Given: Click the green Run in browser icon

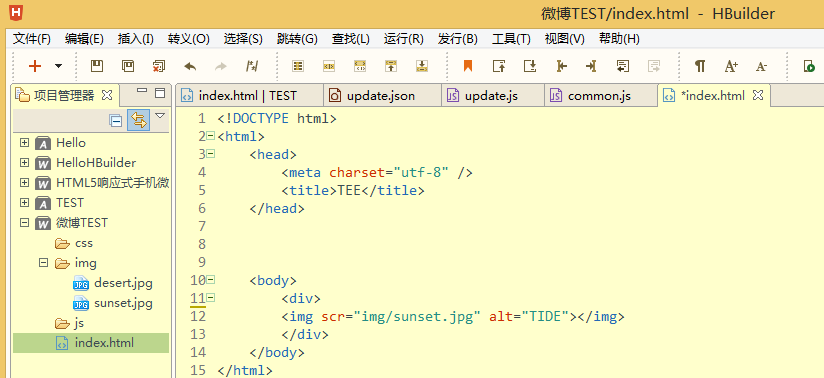Looking at the screenshot, I should click(809, 66).
